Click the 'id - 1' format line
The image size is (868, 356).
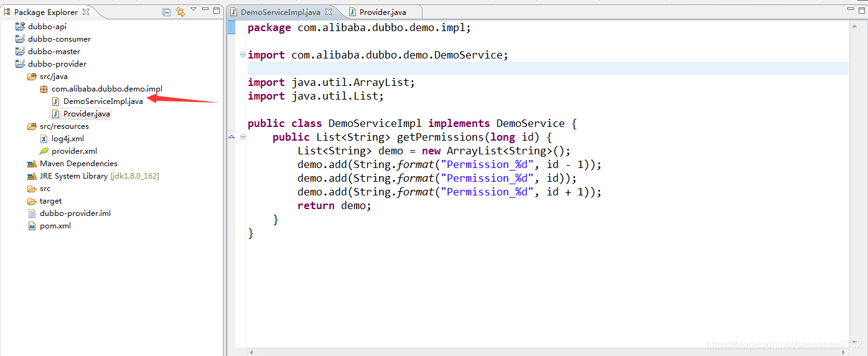pyautogui.click(x=449, y=164)
